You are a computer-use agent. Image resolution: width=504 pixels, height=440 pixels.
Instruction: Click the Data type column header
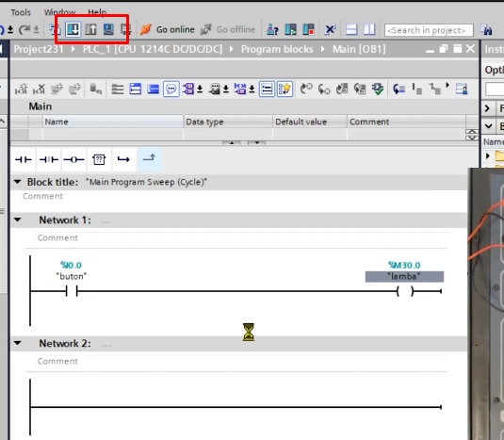228,122
